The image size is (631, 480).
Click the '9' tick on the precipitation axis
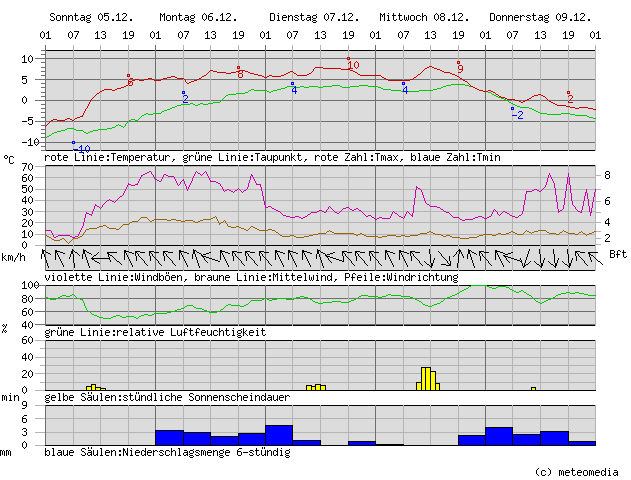(x=25, y=406)
